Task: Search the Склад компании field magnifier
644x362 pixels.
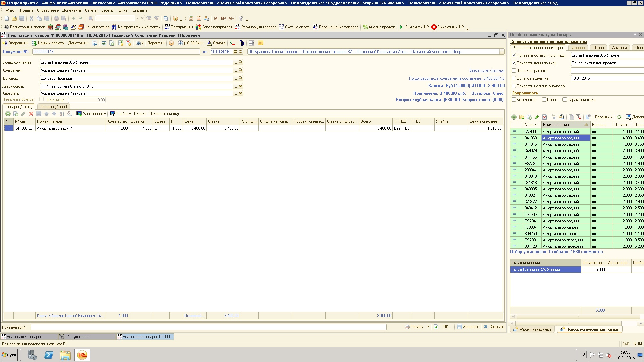Action: (240, 62)
